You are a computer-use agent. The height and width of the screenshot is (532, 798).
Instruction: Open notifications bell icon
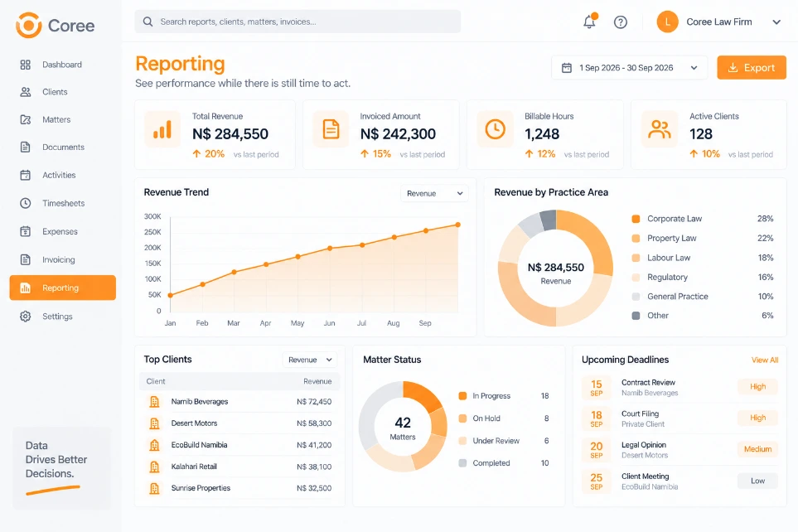click(589, 22)
